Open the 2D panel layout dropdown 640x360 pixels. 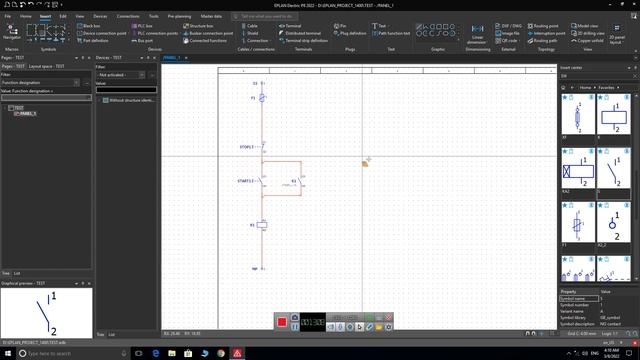(x=617, y=34)
